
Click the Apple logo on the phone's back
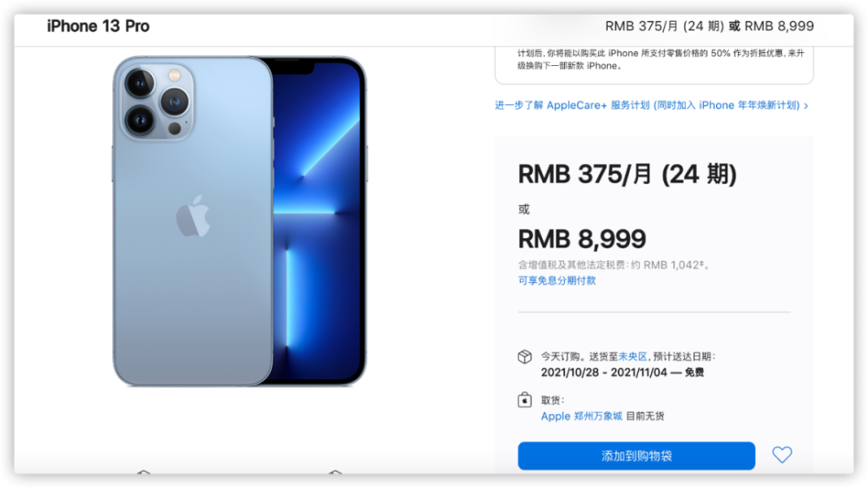[194, 216]
